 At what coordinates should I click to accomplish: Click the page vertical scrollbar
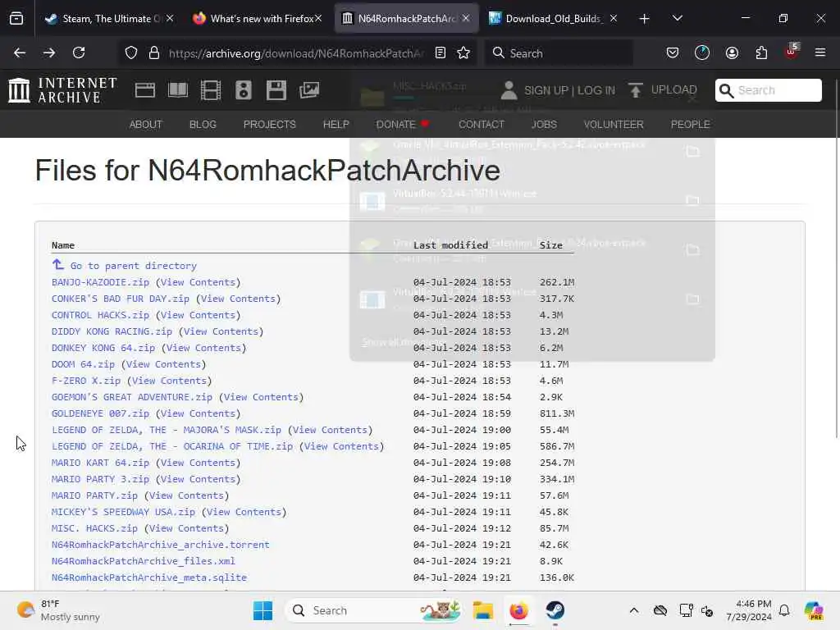[x=836, y=257]
